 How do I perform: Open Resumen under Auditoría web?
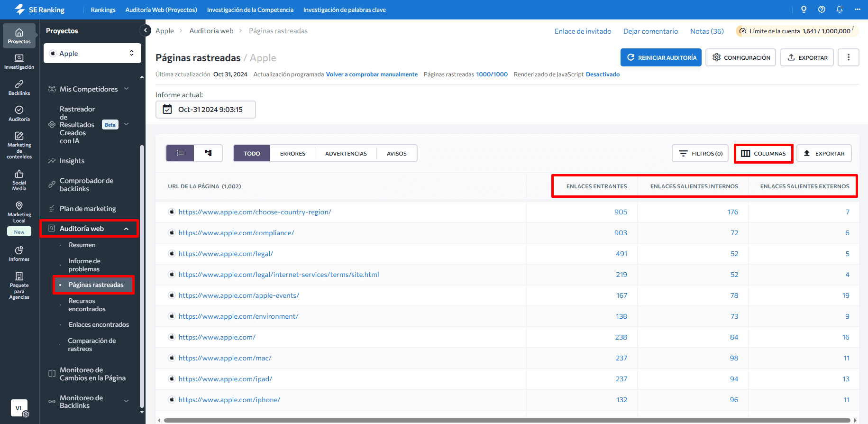(x=82, y=245)
